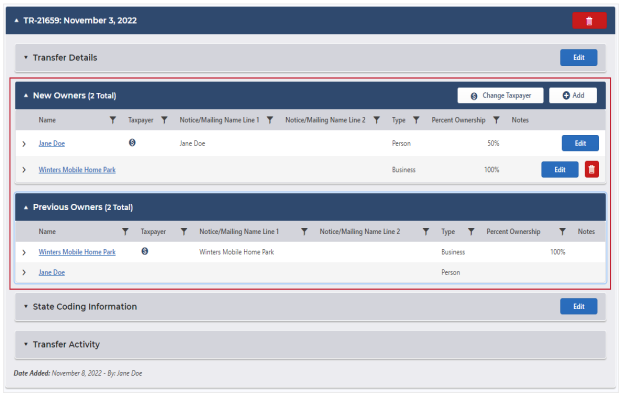This screenshot has width=621, height=396.
Task: Filter Previous Owners Notice/Mailing Name Line 1
Action: tap(304, 231)
